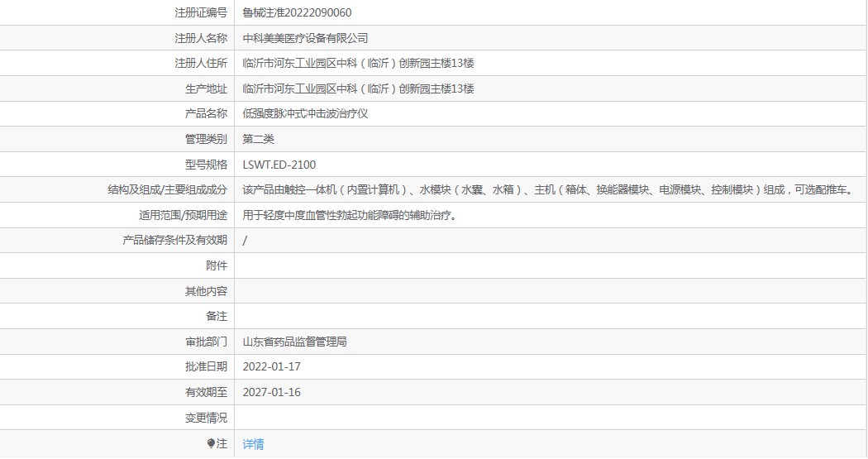
Task: Click the 管理类别 label
Action: click(x=206, y=139)
